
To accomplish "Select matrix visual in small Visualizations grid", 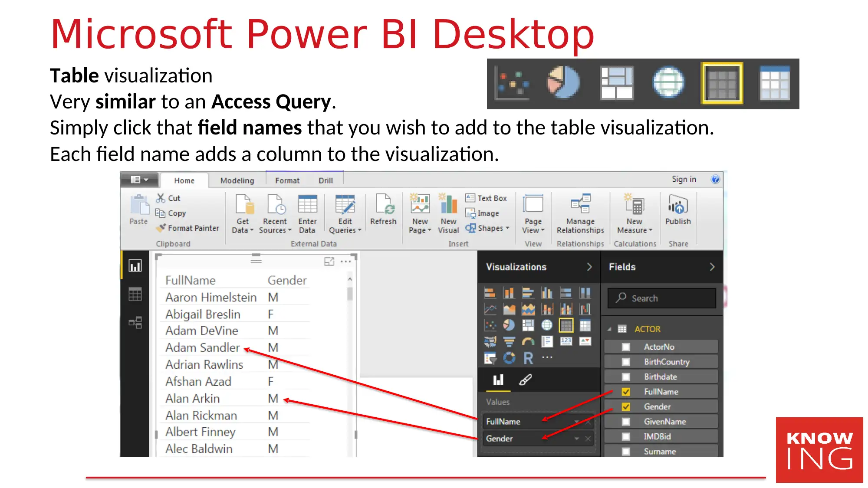I will tap(585, 325).
